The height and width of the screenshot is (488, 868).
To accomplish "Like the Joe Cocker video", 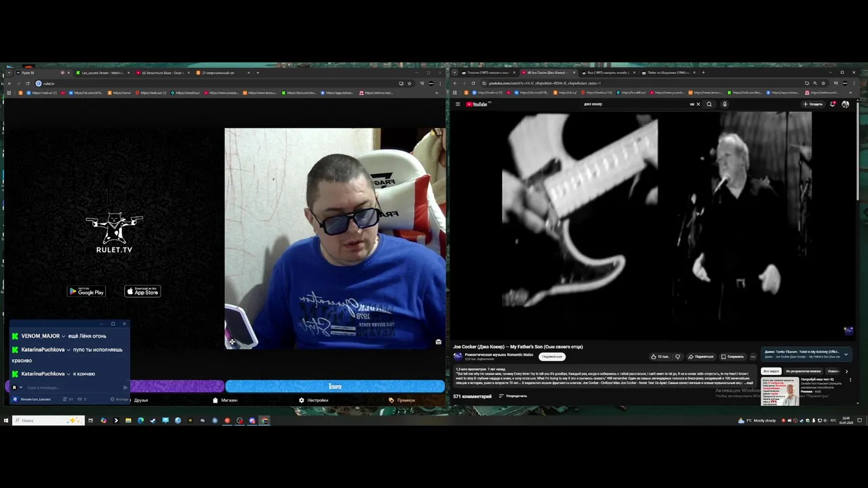I will 659,357.
